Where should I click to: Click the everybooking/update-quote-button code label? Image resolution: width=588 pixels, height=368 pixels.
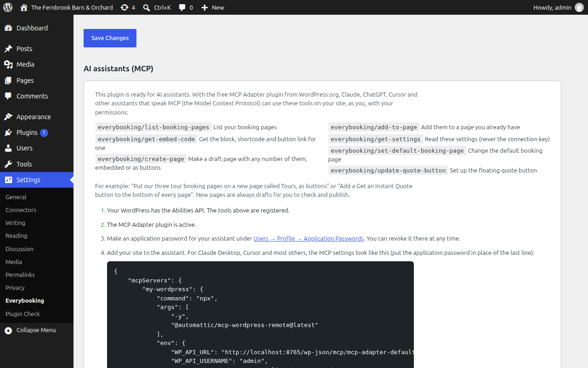click(388, 170)
